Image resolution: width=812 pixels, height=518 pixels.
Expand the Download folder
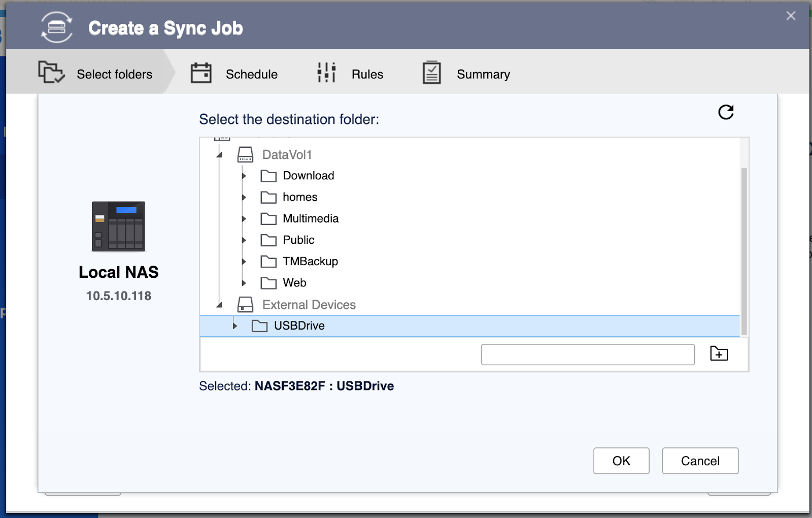point(244,176)
